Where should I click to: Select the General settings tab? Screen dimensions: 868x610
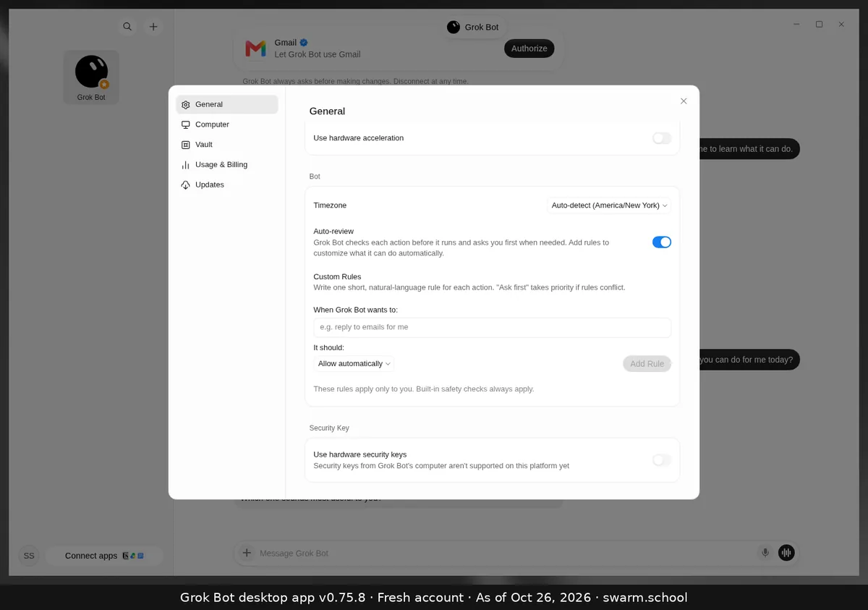tap(227, 104)
